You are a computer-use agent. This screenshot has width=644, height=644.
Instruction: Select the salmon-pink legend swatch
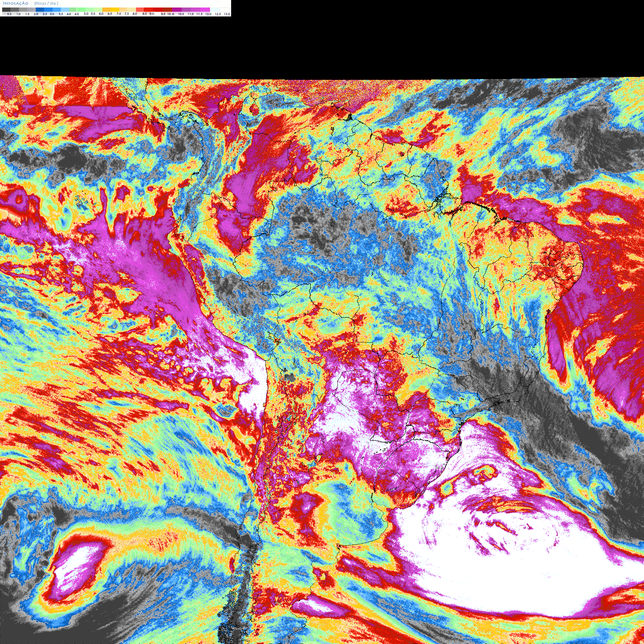140,10
